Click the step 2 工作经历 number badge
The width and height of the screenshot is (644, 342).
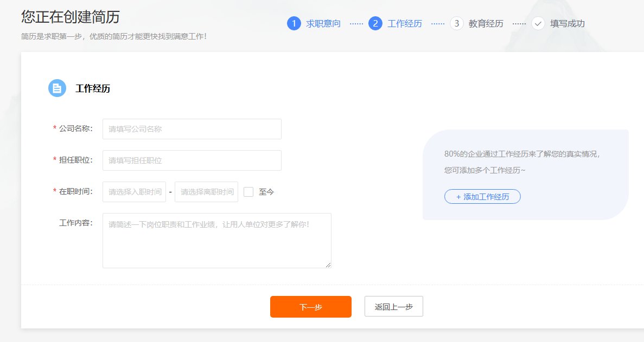[x=375, y=23]
